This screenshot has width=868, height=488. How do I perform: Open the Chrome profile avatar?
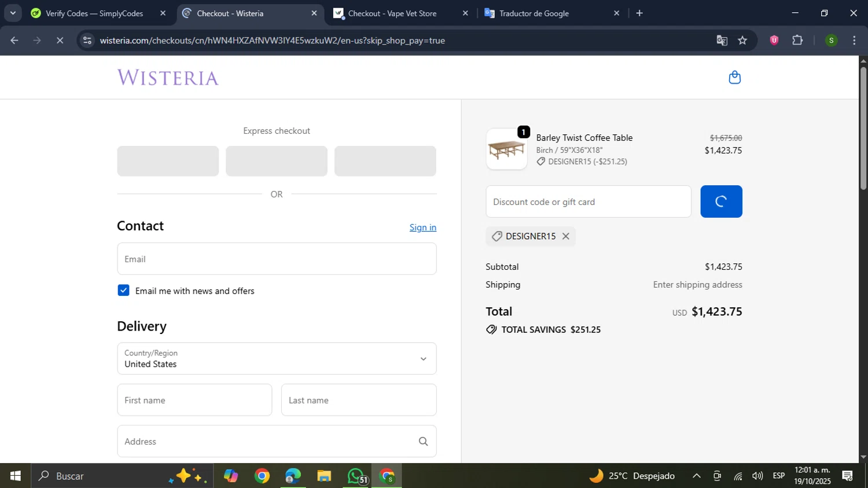click(x=831, y=41)
